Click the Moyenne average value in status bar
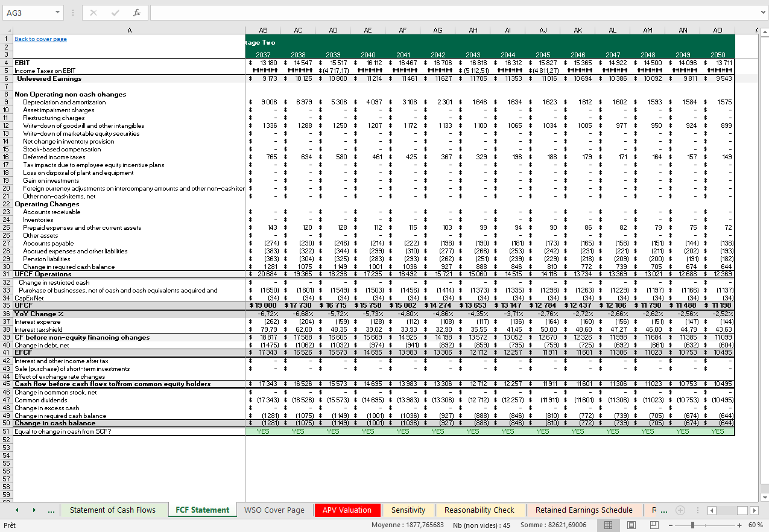 [x=408, y=525]
